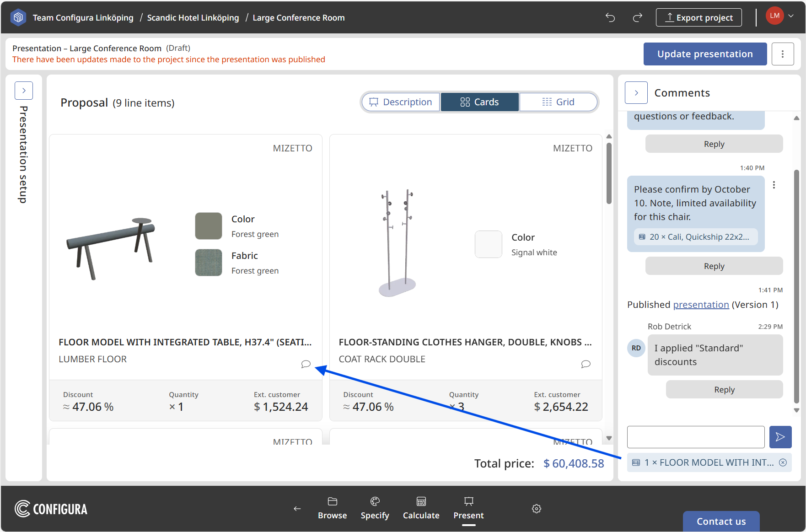Go back with the left arrow

point(297,509)
